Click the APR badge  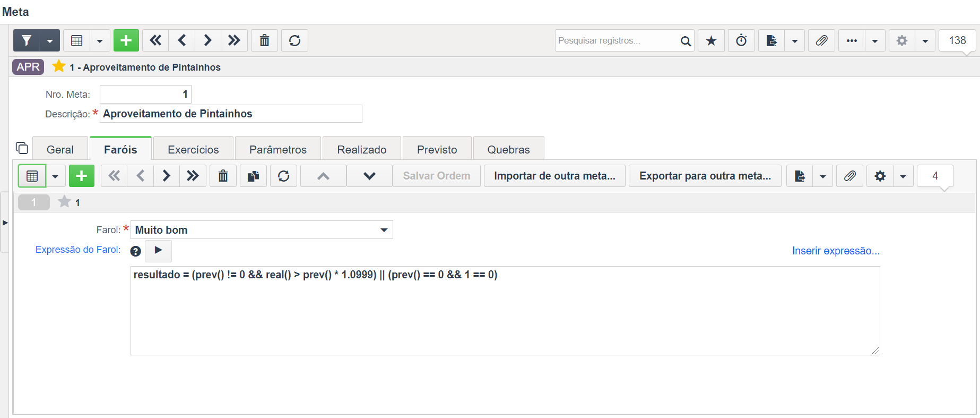tap(28, 67)
